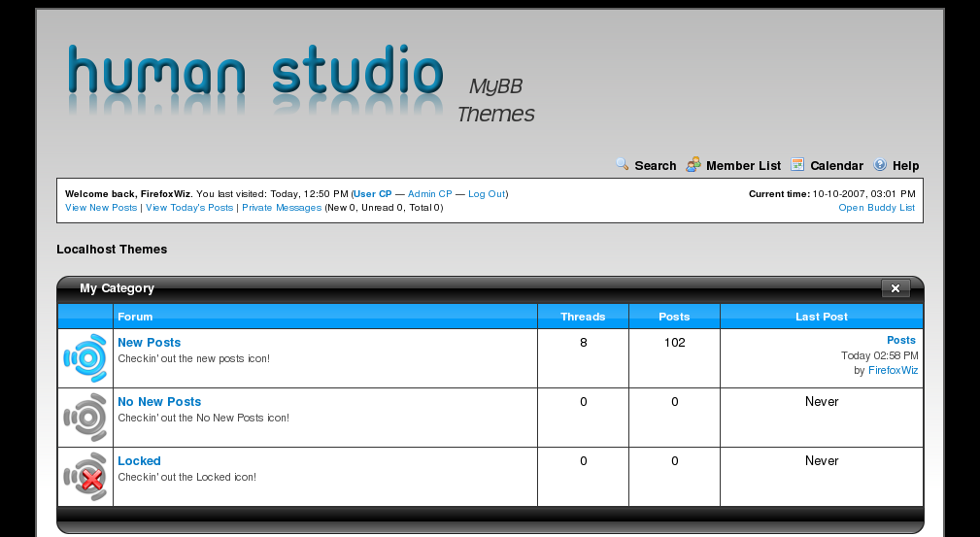980x537 pixels.
Task: Open the Search menu link
Action: (655, 166)
